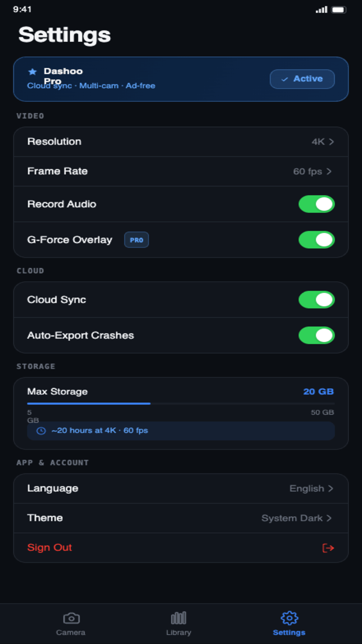Click the Max Storage slider track
This screenshot has height=644, width=362.
(x=181, y=404)
